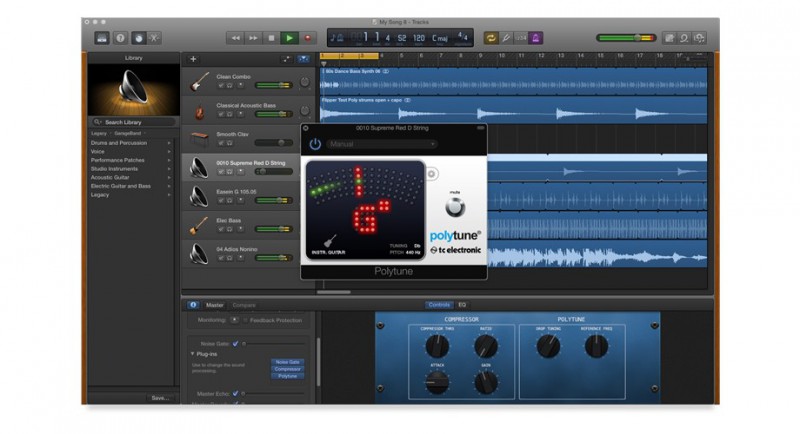Image resolution: width=800 pixels, height=434 pixels.
Task: Solo the Smooth Clav track
Action: (x=230, y=143)
